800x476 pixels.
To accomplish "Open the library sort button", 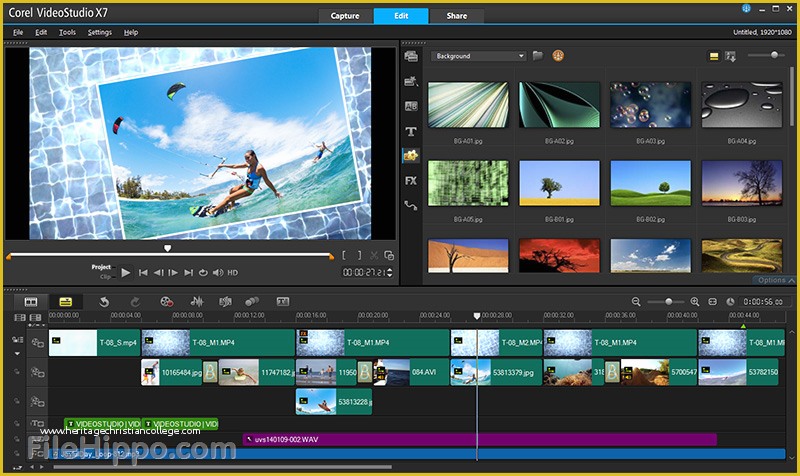I will pyautogui.click(x=731, y=56).
